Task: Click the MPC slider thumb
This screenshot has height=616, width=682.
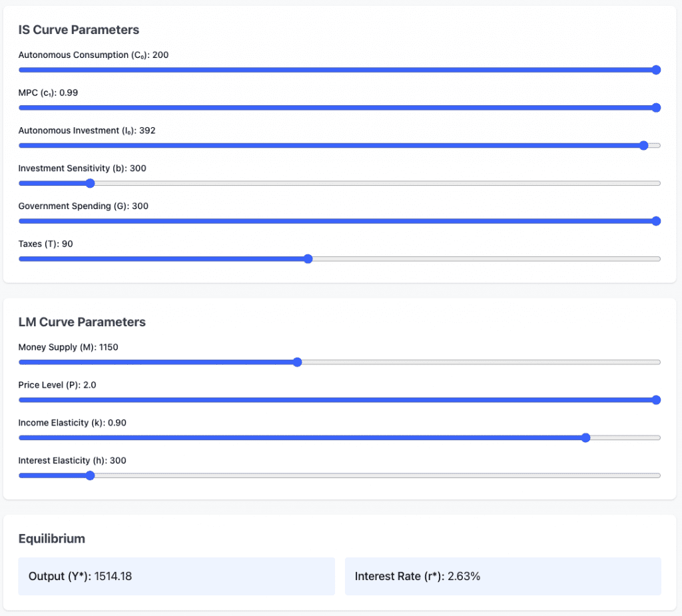Action: click(x=655, y=108)
